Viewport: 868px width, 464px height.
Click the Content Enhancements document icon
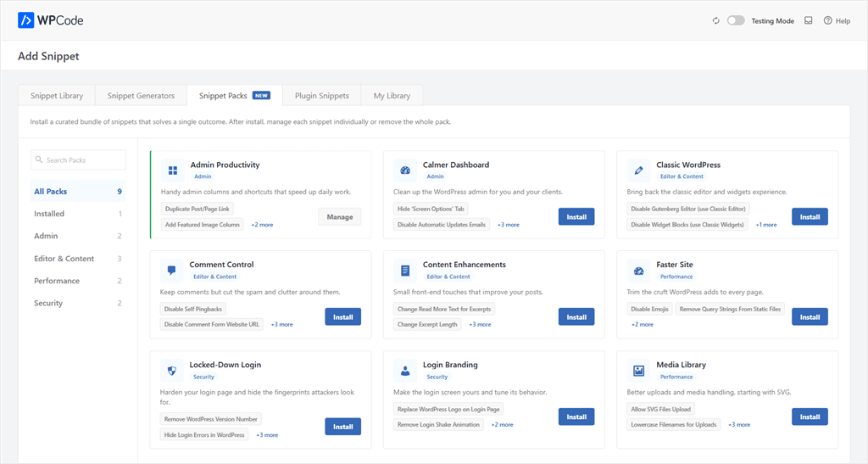click(x=405, y=271)
